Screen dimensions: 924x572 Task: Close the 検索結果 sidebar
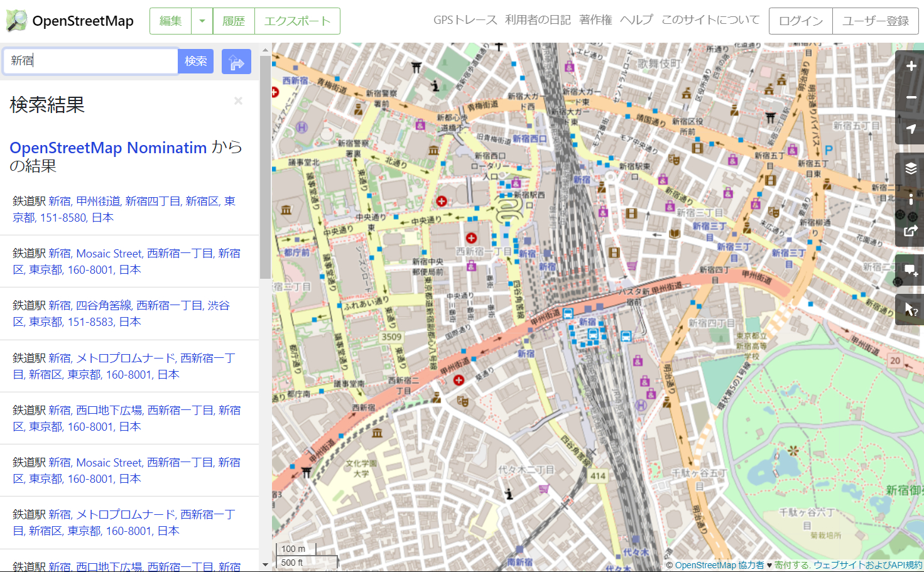(x=238, y=100)
